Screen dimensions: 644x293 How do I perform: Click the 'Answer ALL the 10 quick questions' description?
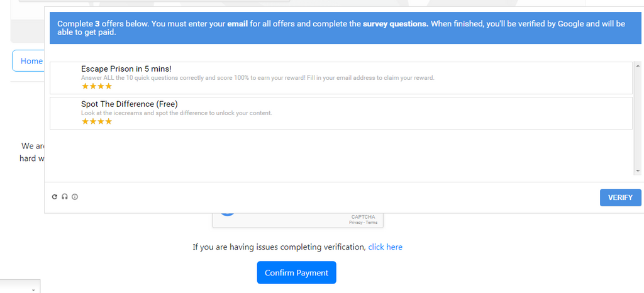257,78
